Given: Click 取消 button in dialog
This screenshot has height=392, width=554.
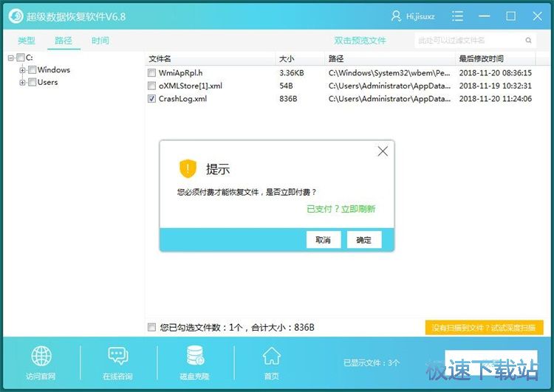Looking at the screenshot, I should tap(324, 240).
